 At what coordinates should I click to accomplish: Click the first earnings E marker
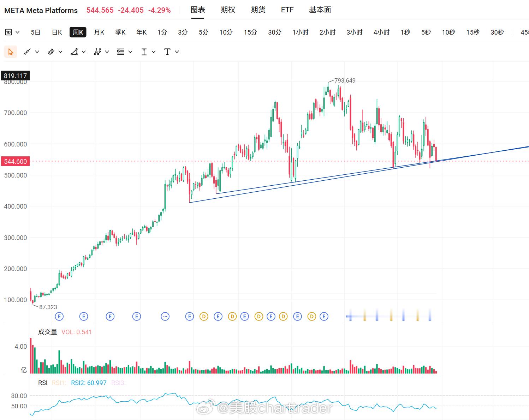pos(59,317)
